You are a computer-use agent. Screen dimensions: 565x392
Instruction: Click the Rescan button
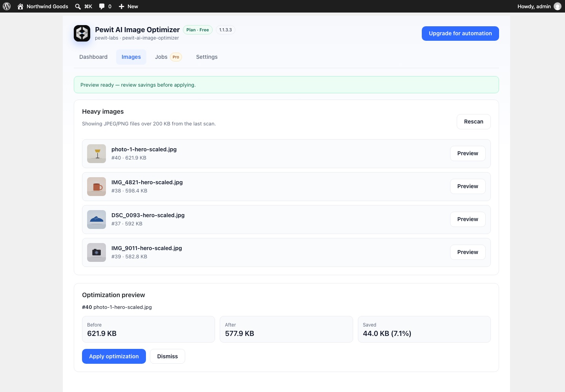[x=474, y=122]
